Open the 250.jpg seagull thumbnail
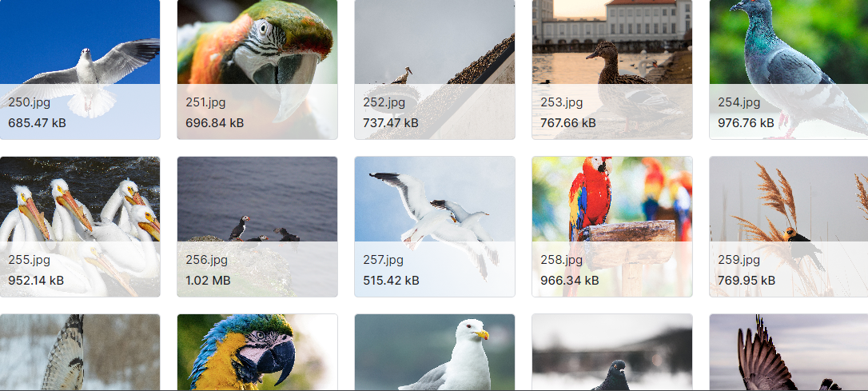 [x=80, y=70]
